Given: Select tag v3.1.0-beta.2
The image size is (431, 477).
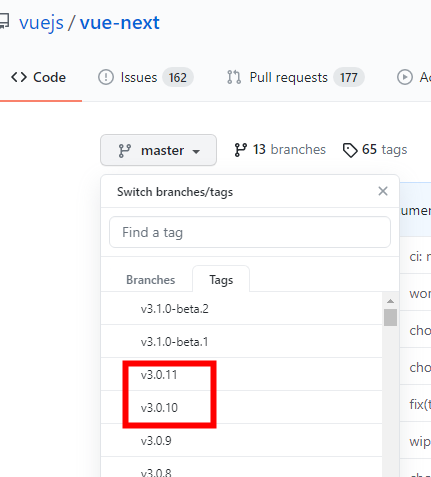Looking at the screenshot, I should click(x=242, y=308).
